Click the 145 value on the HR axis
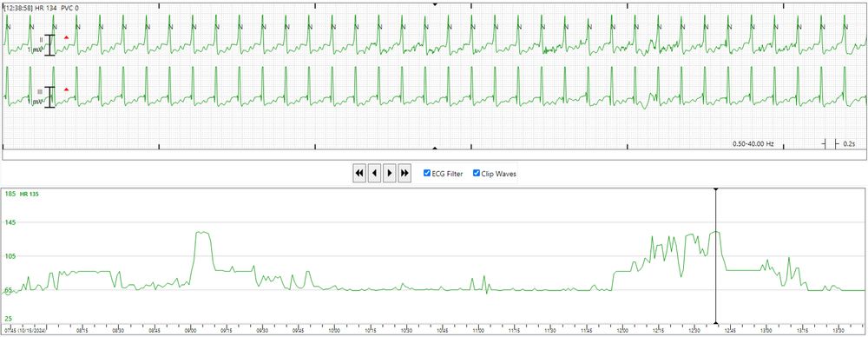868x337 pixels. [10, 222]
